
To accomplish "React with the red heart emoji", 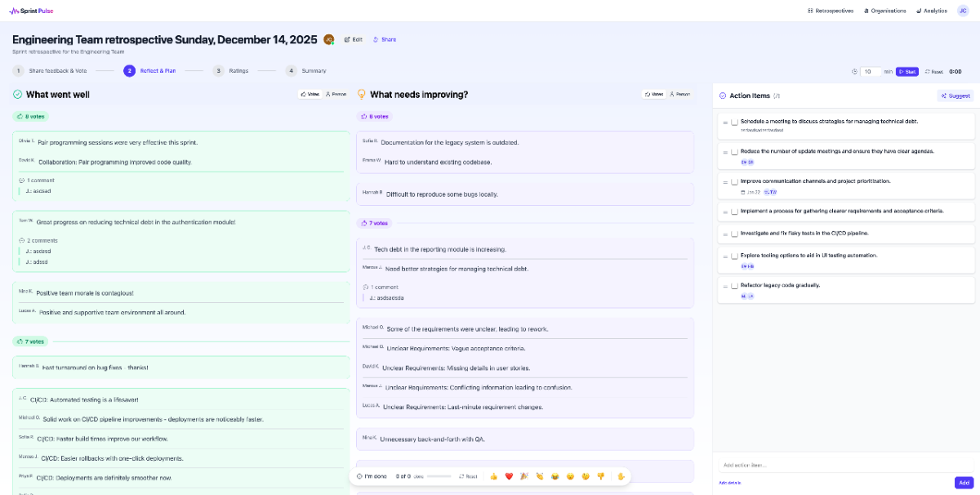I will pos(508,476).
